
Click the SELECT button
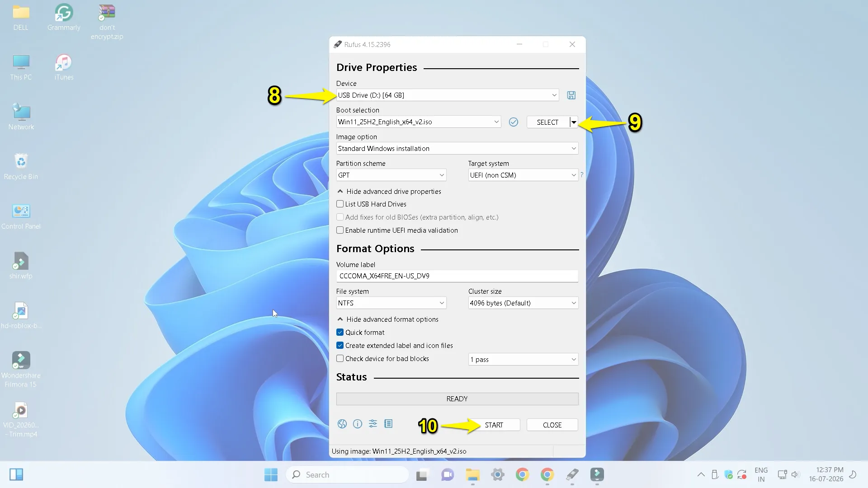click(547, 122)
